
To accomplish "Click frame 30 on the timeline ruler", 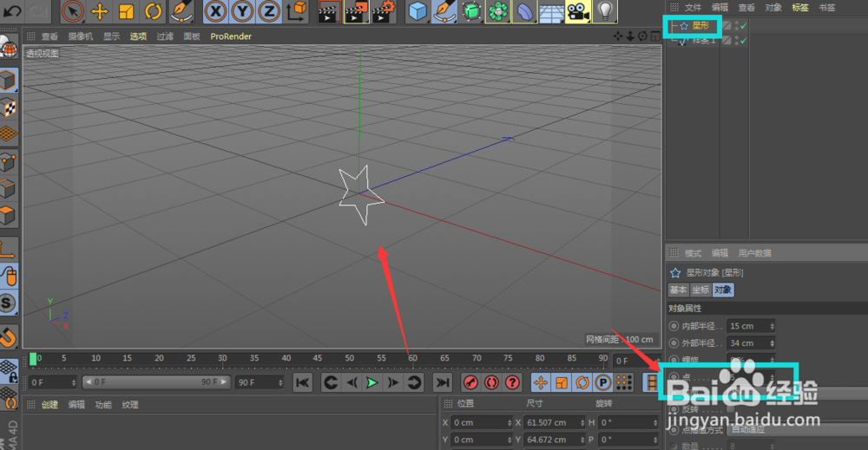I will pyautogui.click(x=222, y=358).
